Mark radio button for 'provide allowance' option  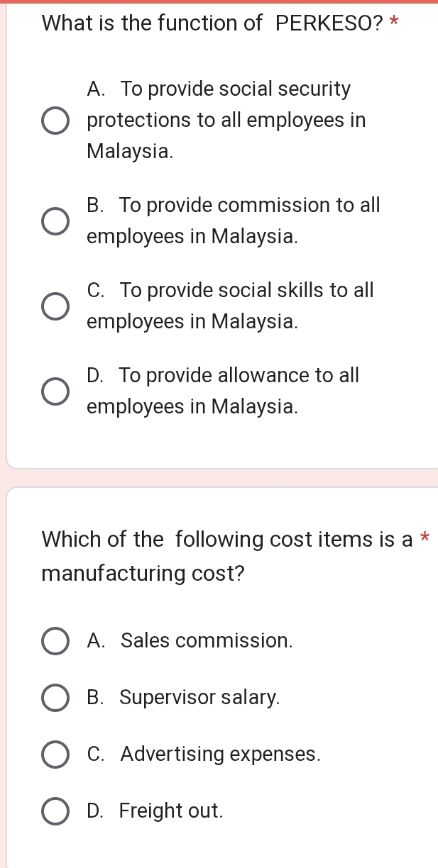click(55, 391)
